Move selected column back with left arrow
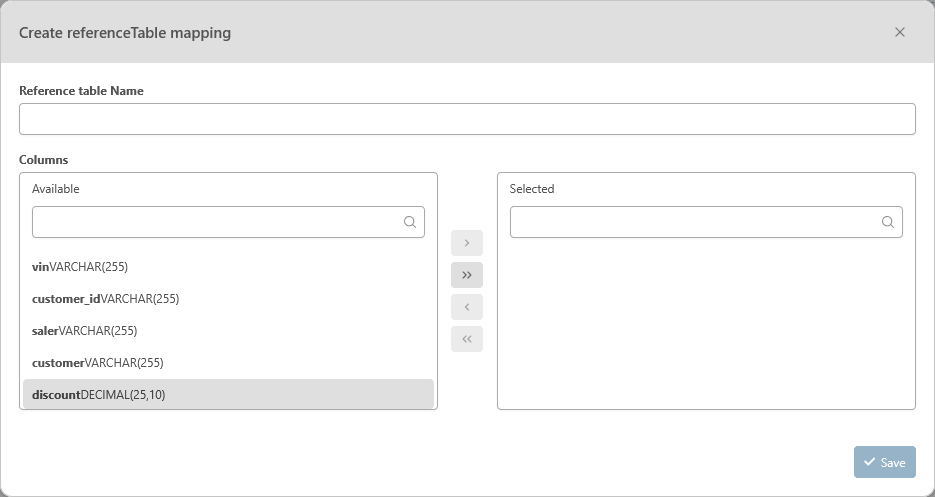This screenshot has height=497, width=935. point(467,307)
